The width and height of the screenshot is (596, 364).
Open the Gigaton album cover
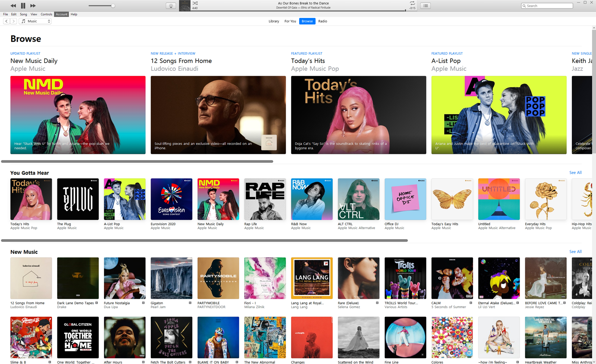(171, 278)
